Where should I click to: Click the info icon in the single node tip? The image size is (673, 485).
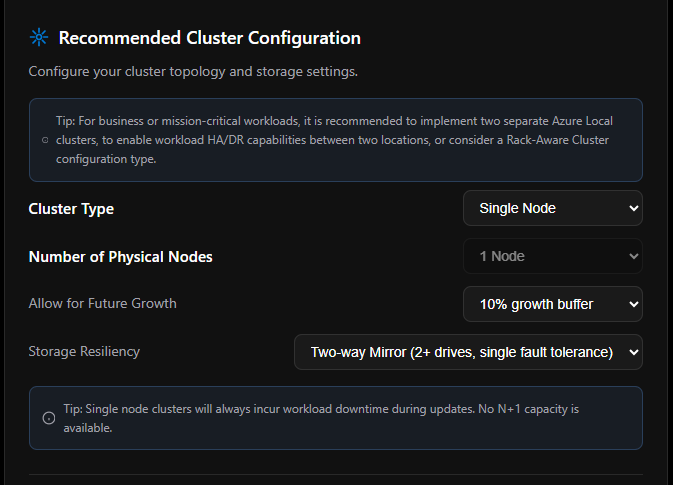pos(48,418)
